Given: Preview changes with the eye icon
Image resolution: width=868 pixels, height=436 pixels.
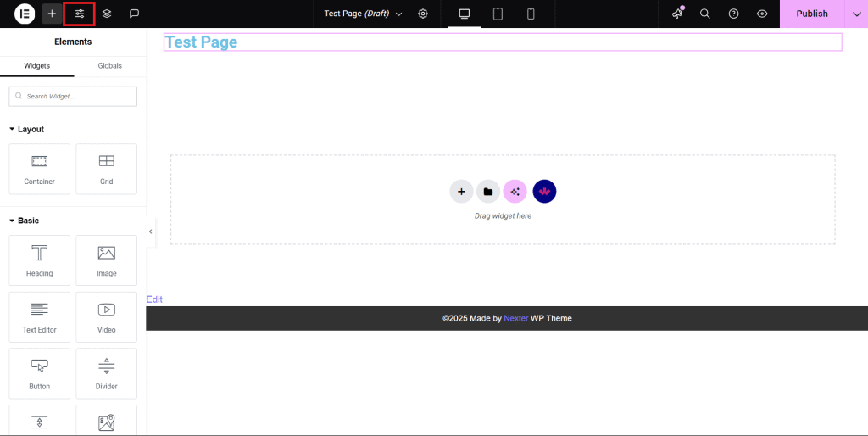Looking at the screenshot, I should [762, 14].
